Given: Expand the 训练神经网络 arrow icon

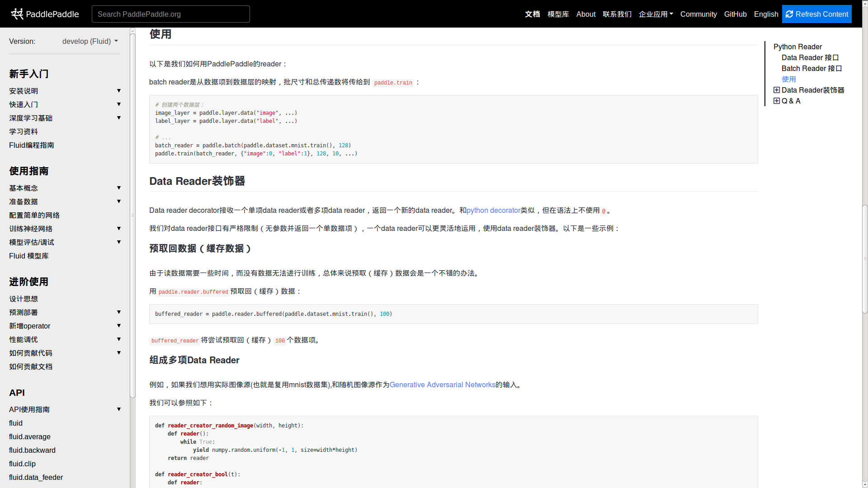Looking at the screenshot, I should click(119, 229).
